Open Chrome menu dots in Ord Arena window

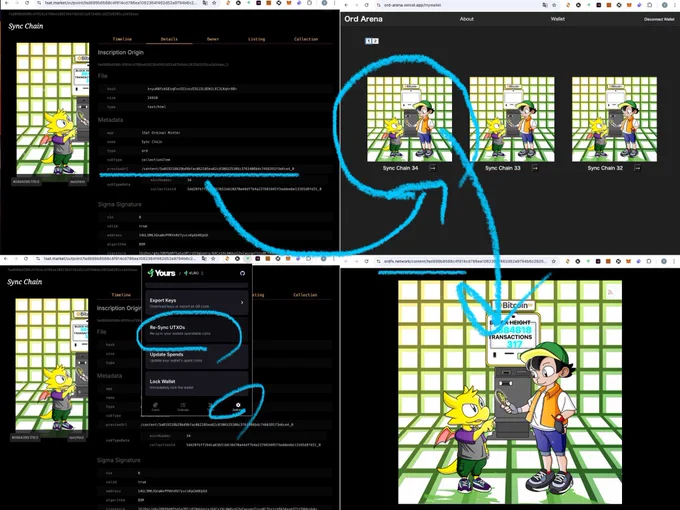point(675,5)
